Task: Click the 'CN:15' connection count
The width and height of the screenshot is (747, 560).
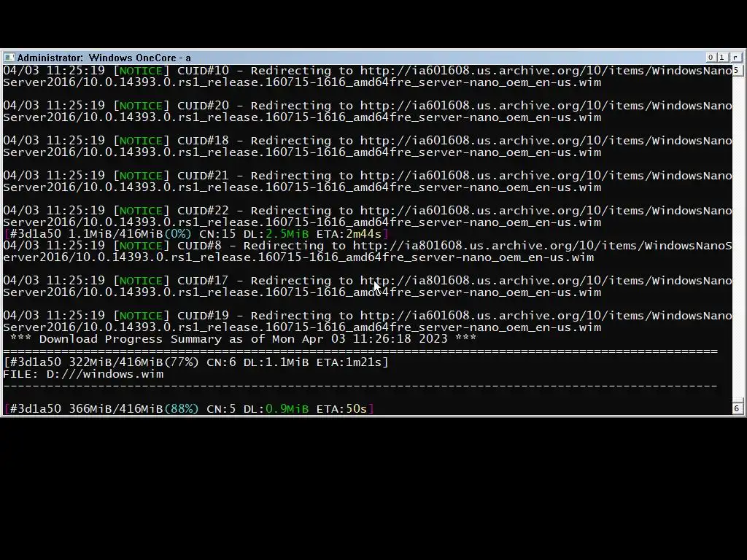Action: [x=217, y=234]
